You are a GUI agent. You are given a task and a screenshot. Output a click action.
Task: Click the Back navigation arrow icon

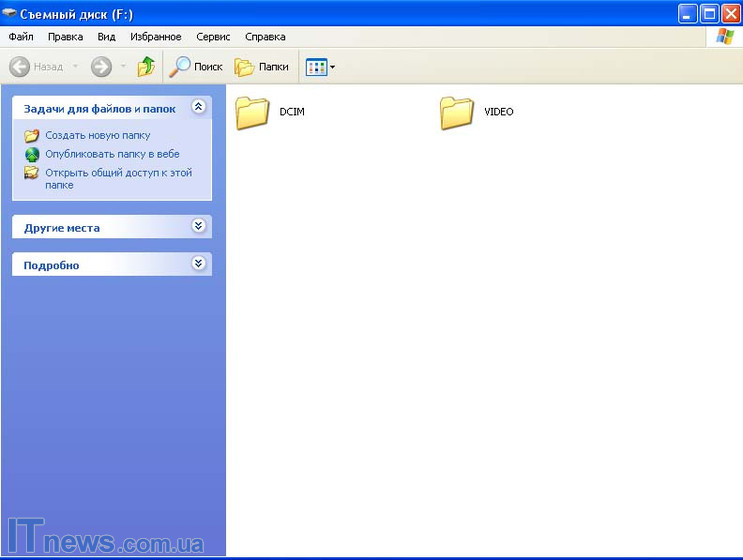tap(20, 67)
